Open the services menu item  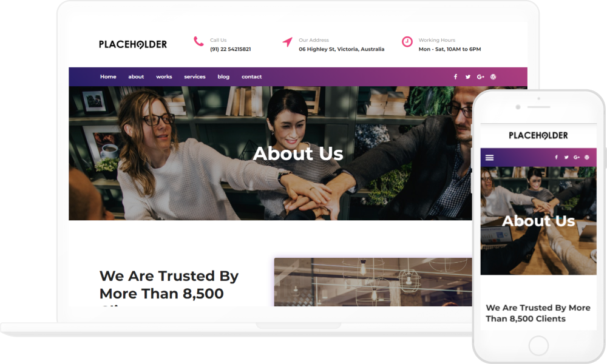point(195,76)
